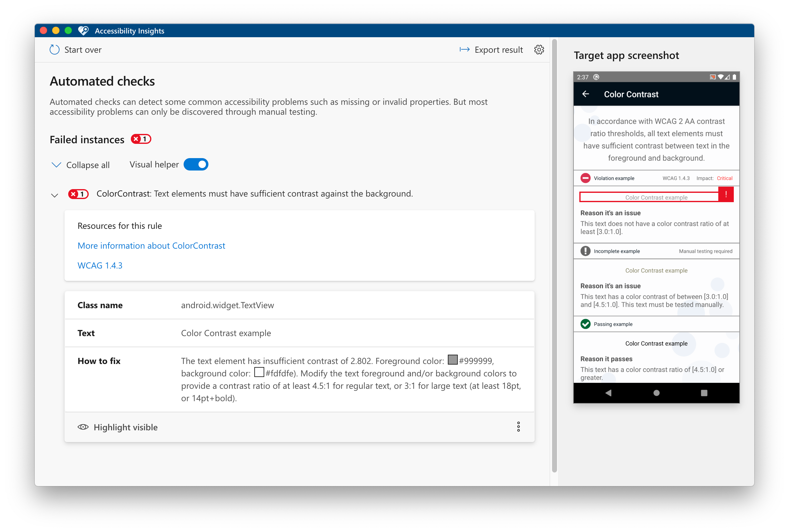The image size is (789, 532).
Task: Click the macOS green zoom window button
Action: tap(68, 30)
